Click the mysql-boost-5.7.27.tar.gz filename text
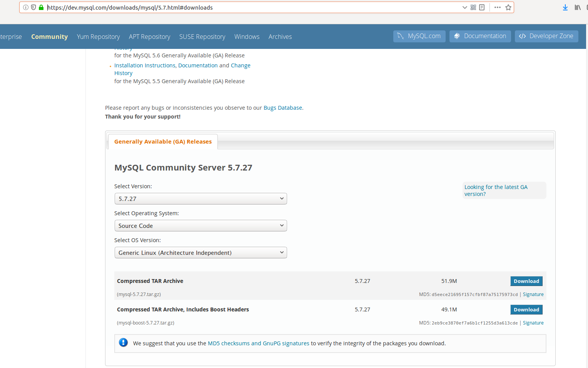Viewport: 588px width, 368px height. click(x=145, y=323)
